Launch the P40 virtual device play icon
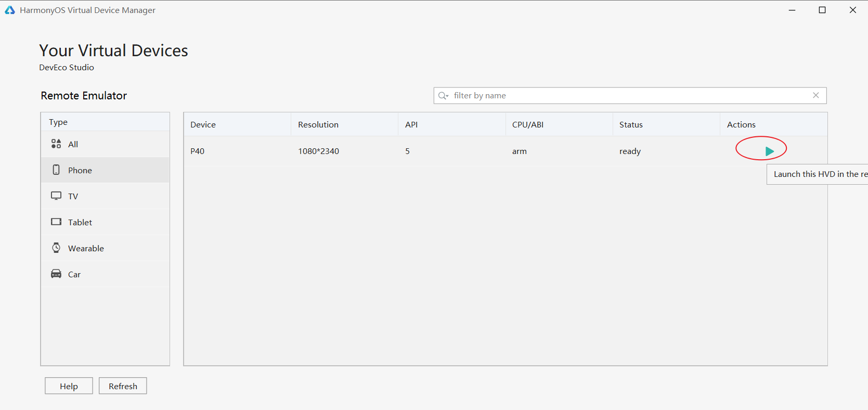Screen dimensions: 868x410 click(x=770, y=151)
